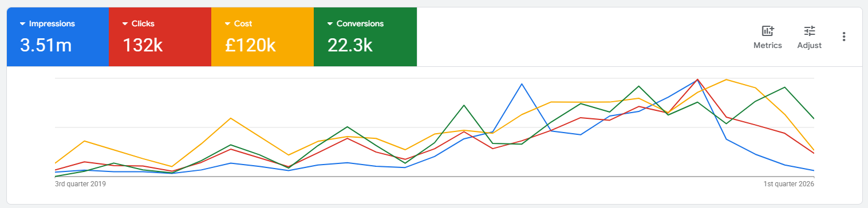Open the three-dot more options menu
The image size is (868, 208).
tap(843, 37)
